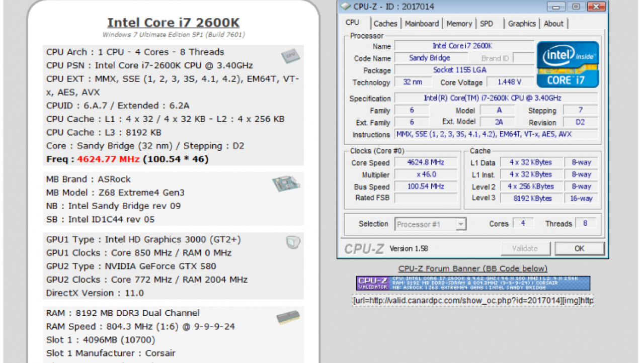Click the L1 Data value 4 x 32 KBytes
The height and width of the screenshot is (363, 644).
click(x=531, y=162)
